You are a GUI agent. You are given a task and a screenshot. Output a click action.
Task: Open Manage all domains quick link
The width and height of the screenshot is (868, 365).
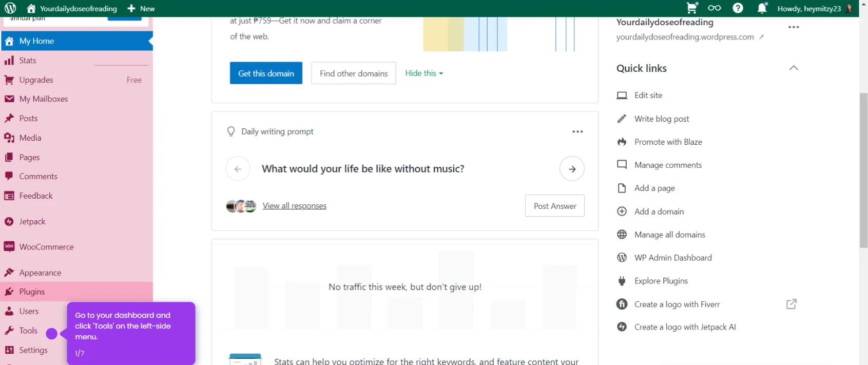[x=670, y=235]
